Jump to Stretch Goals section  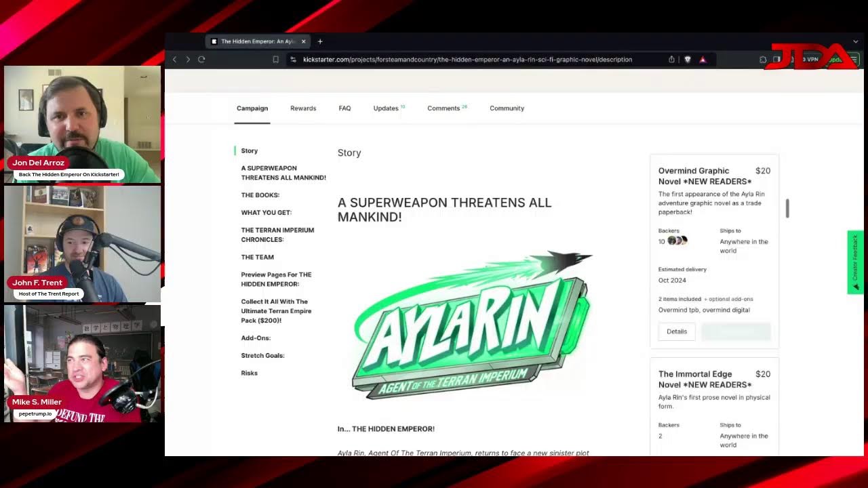[x=262, y=356]
